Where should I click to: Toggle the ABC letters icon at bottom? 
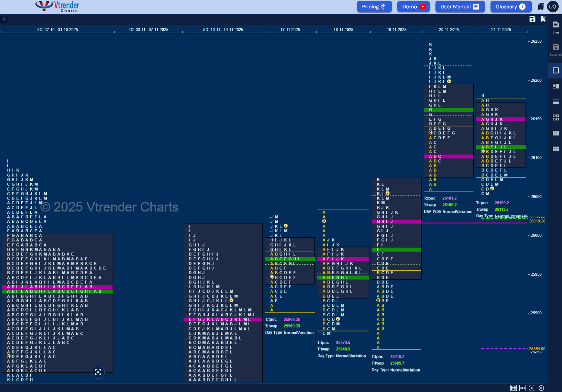[x=523, y=388]
